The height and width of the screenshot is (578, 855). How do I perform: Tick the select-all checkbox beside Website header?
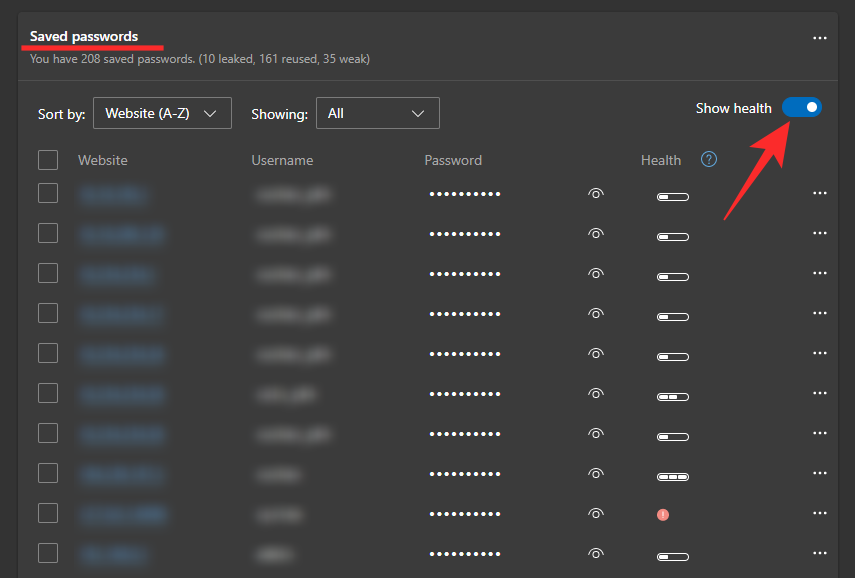(x=48, y=160)
